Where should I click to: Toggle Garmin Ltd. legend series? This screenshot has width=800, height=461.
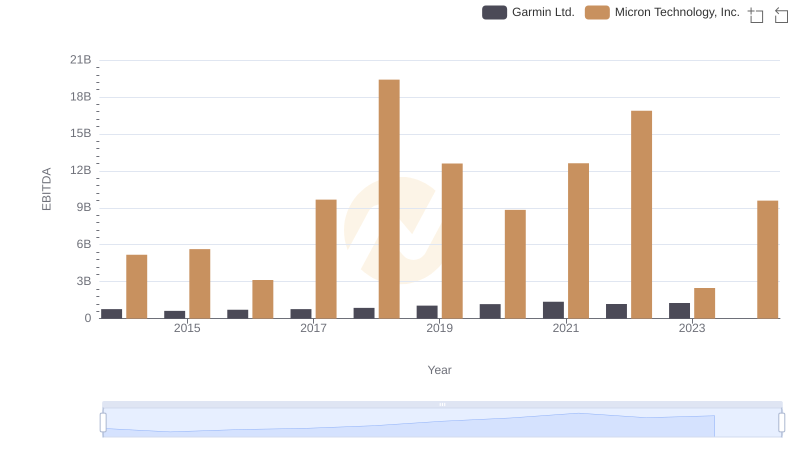528,12
